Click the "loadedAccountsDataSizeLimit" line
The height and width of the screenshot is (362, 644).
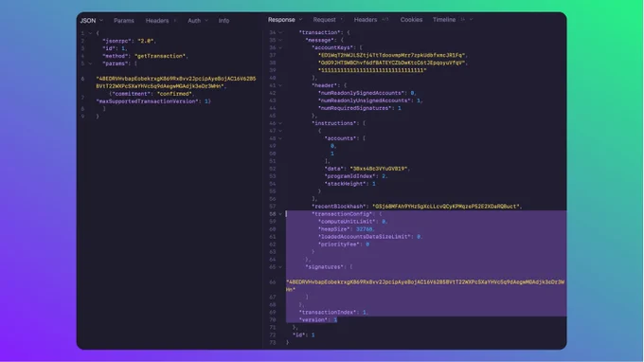(370, 237)
